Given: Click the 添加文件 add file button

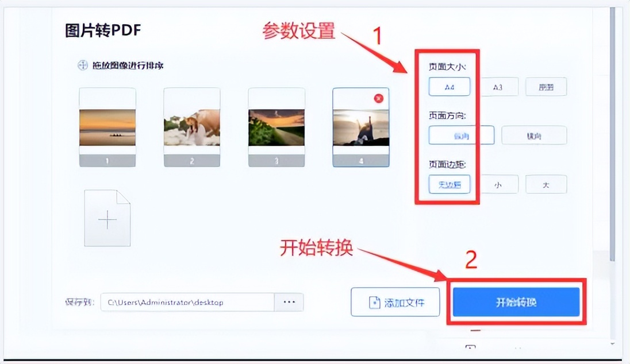Looking at the screenshot, I should [x=395, y=302].
